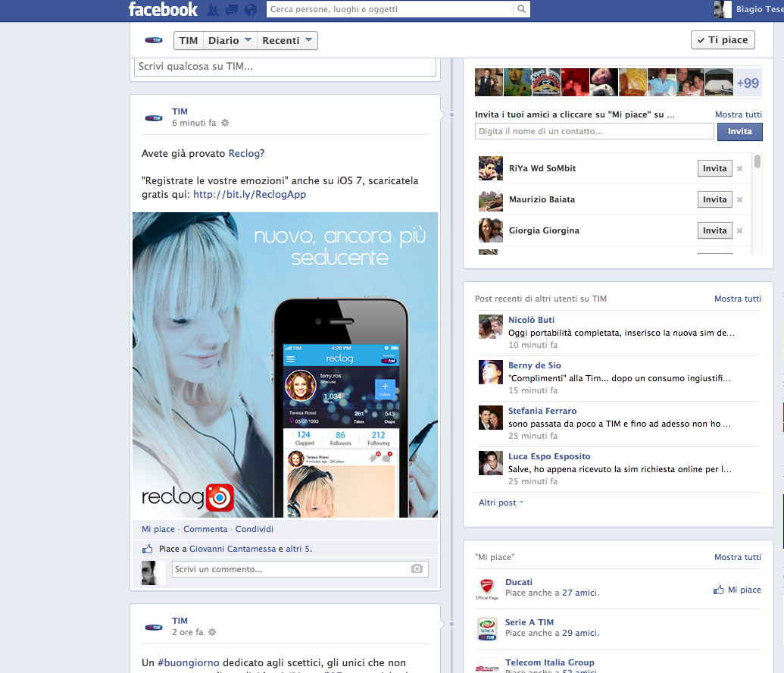784x673 pixels.
Task: Click Commenta under Reclog post
Action: pyautogui.click(x=205, y=529)
